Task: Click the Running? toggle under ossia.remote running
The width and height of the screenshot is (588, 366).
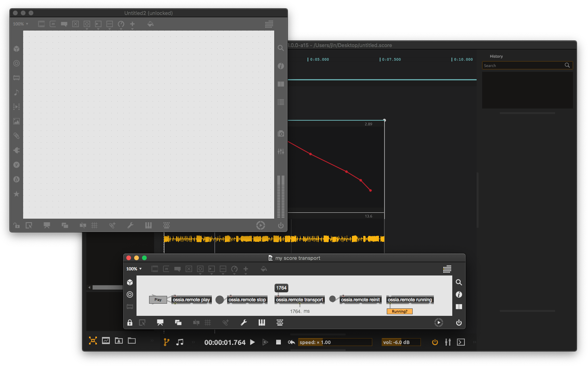Action: pos(399,312)
